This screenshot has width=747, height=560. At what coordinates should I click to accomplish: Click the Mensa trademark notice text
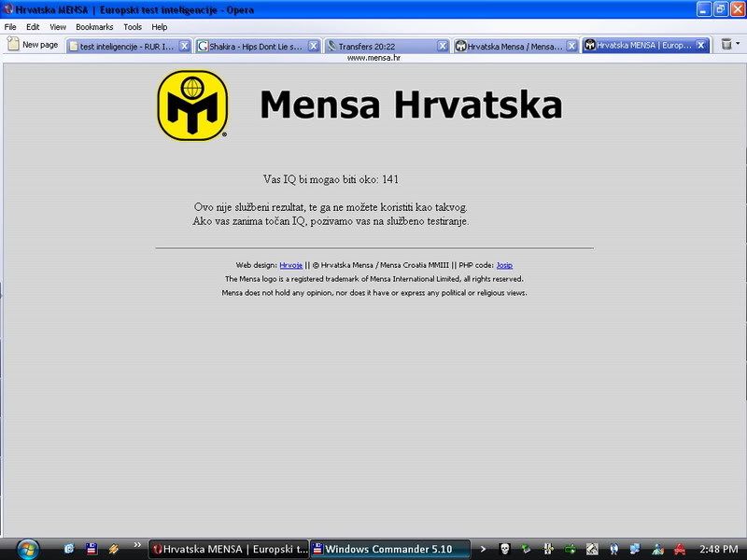click(x=374, y=279)
